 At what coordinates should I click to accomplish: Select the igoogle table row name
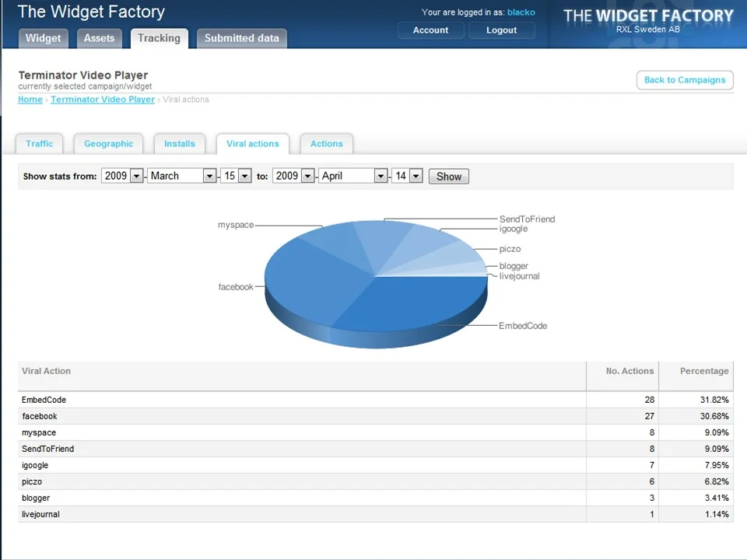(35, 465)
